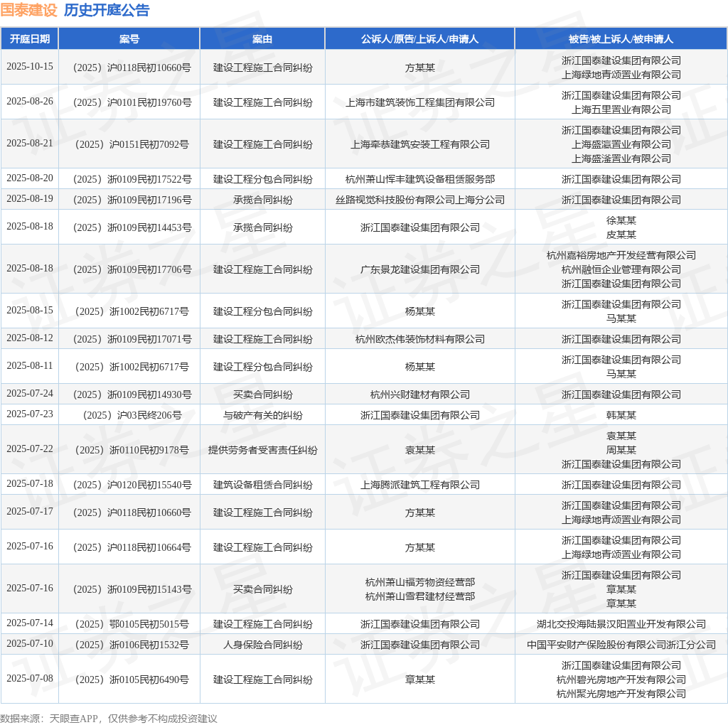Click defendant 杭州碧光房地产开发有限公司
This screenshot has height=725, width=728.
(x=621, y=680)
